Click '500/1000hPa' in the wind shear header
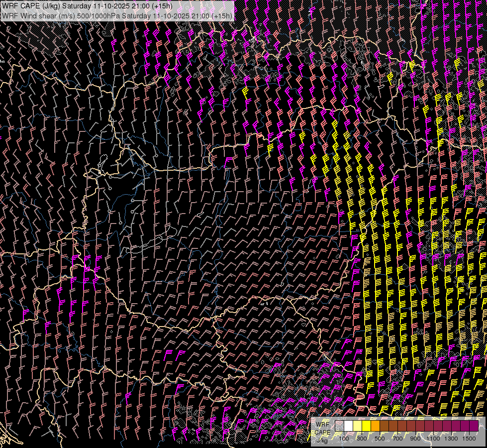487x448 pixels. click(x=98, y=16)
